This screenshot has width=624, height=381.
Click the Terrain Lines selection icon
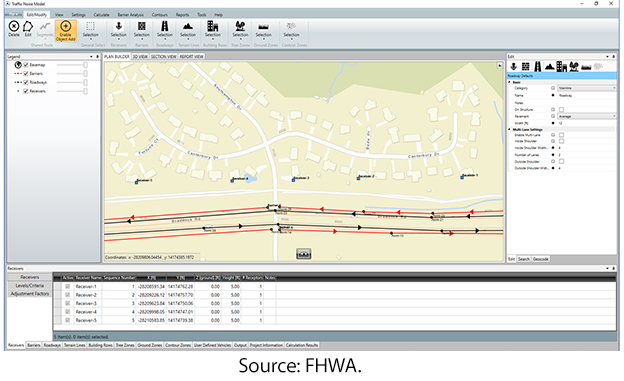tap(188, 29)
